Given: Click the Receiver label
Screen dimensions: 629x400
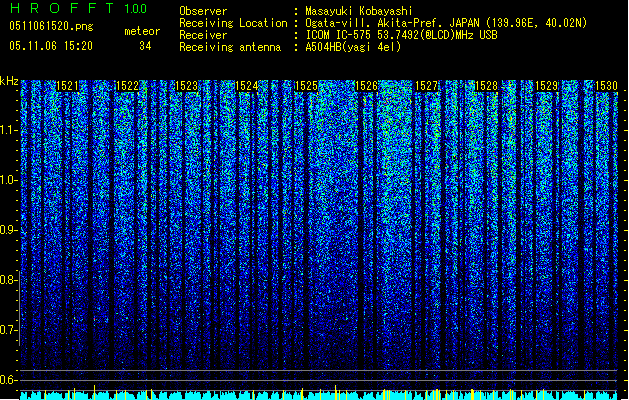Looking at the screenshot, I should point(203,35).
